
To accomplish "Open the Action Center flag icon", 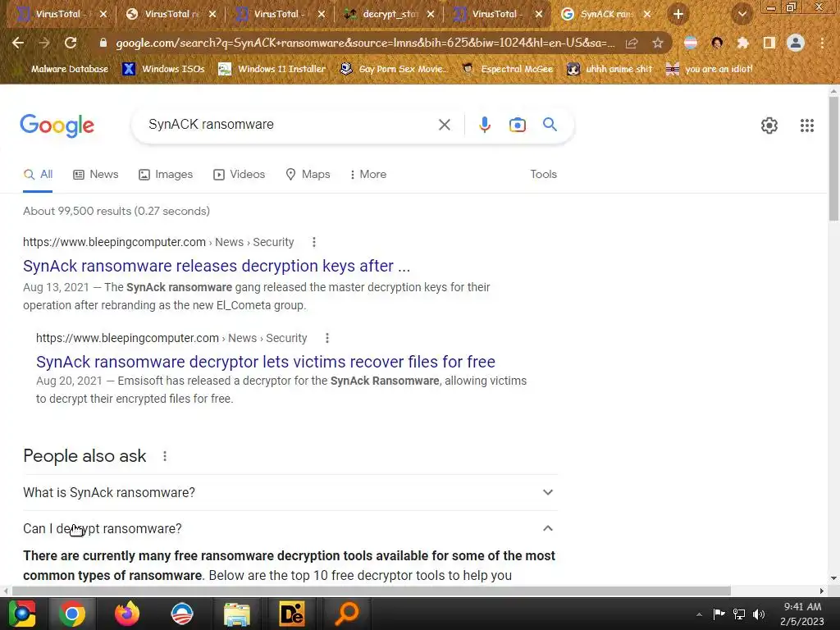I will [x=719, y=614].
